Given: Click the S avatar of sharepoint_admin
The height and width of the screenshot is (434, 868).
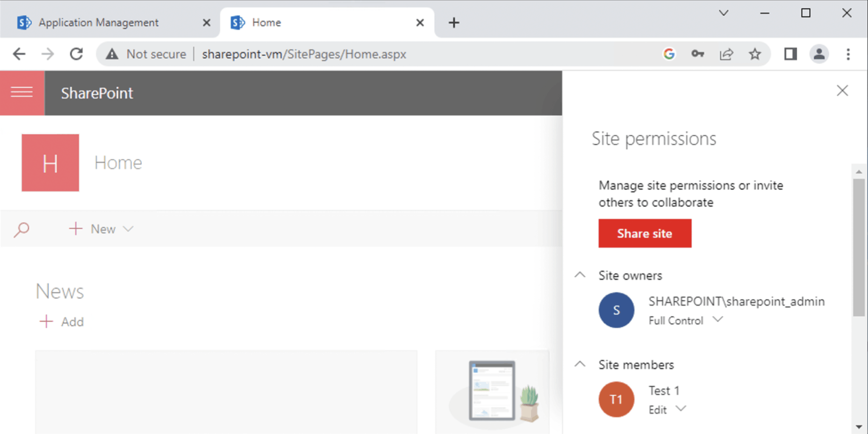Looking at the screenshot, I should point(616,310).
